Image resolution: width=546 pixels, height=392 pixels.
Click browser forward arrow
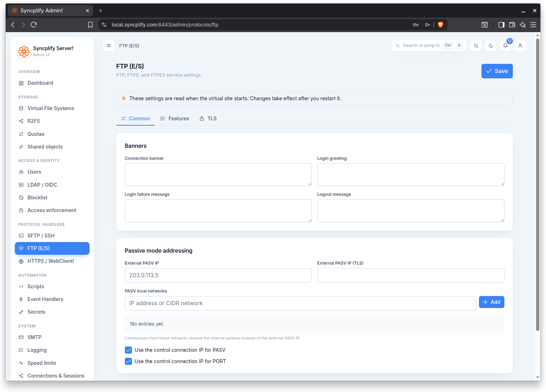23,25
